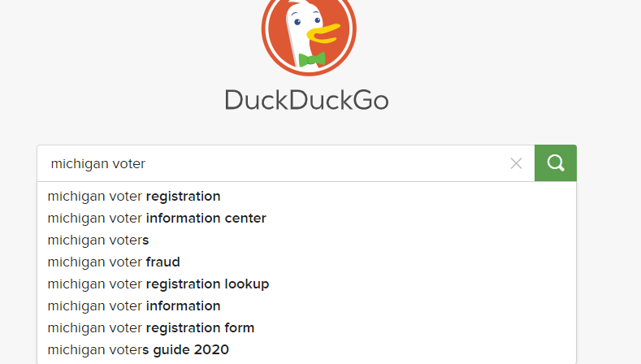Image resolution: width=641 pixels, height=364 pixels.
Task: Click the duck's yellow beak
Action: tap(323, 33)
